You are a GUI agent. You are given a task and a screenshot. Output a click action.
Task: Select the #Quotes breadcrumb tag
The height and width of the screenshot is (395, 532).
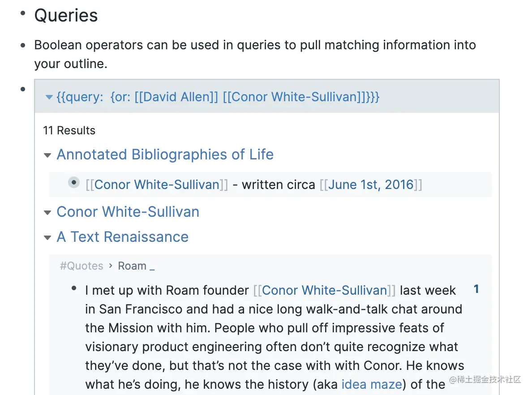click(82, 266)
